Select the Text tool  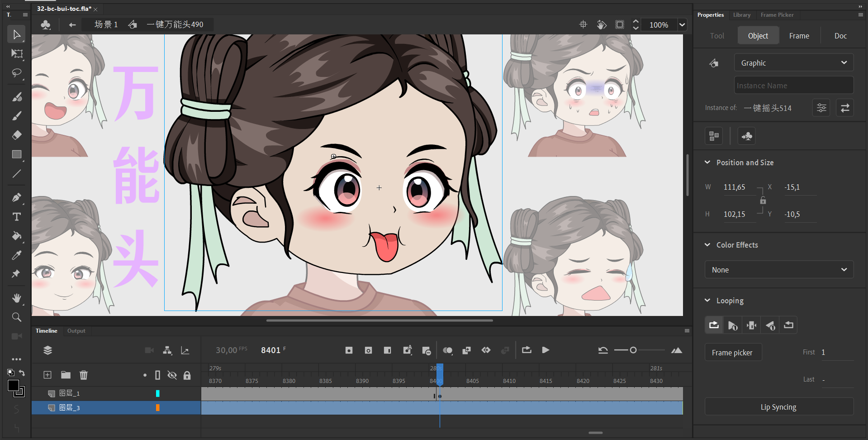click(17, 217)
